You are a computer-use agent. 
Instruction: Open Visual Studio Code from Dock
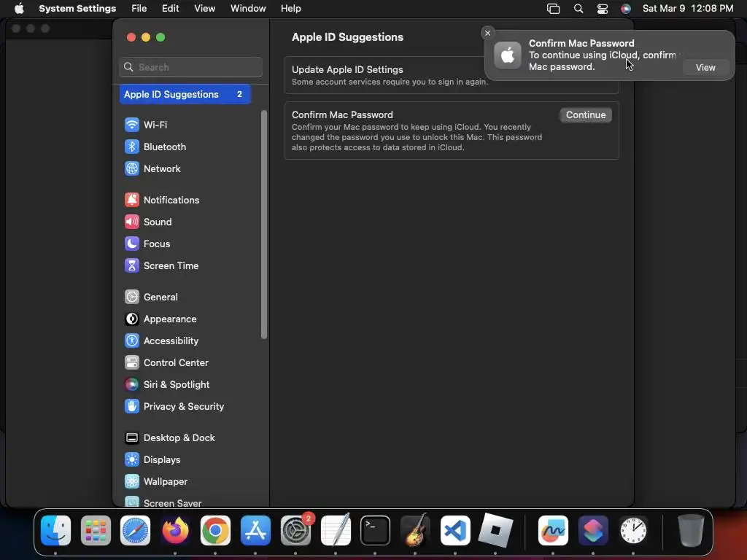click(x=455, y=530)
